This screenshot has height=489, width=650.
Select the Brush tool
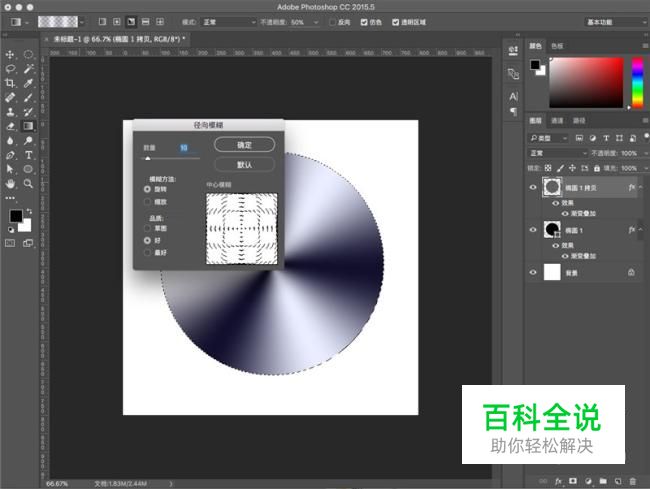[28, 97]
